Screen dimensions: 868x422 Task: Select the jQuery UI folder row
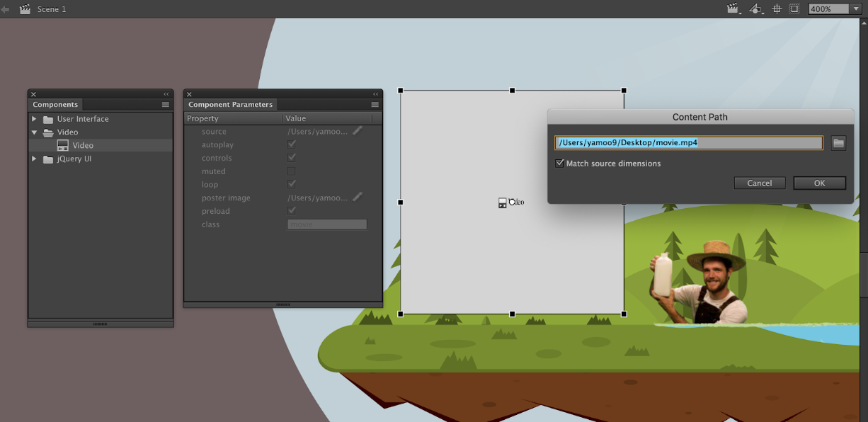[x=101, y=159]
